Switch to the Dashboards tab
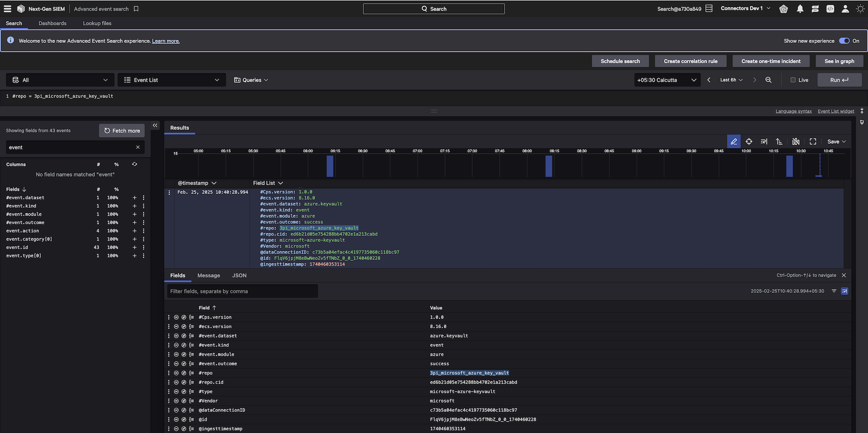The image size is (868, 433). coord(52,24)
